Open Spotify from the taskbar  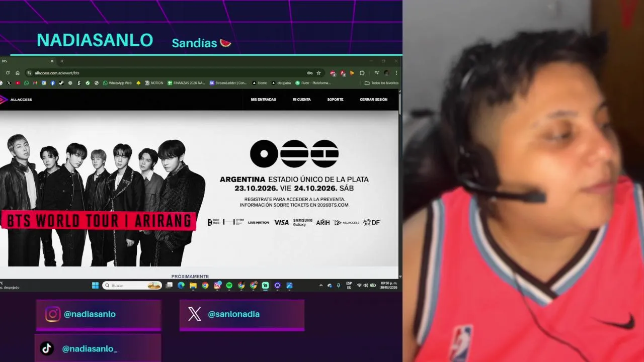[229, 286]
